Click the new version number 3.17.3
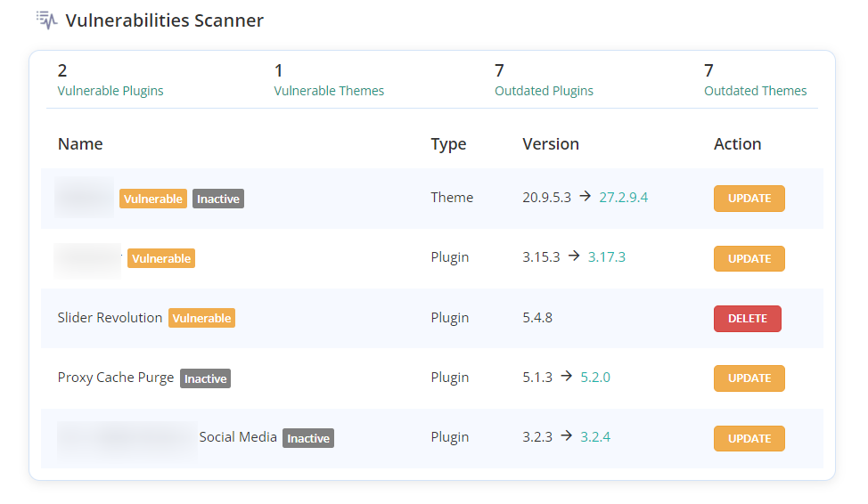868x504 pixels. coord(607,257)
